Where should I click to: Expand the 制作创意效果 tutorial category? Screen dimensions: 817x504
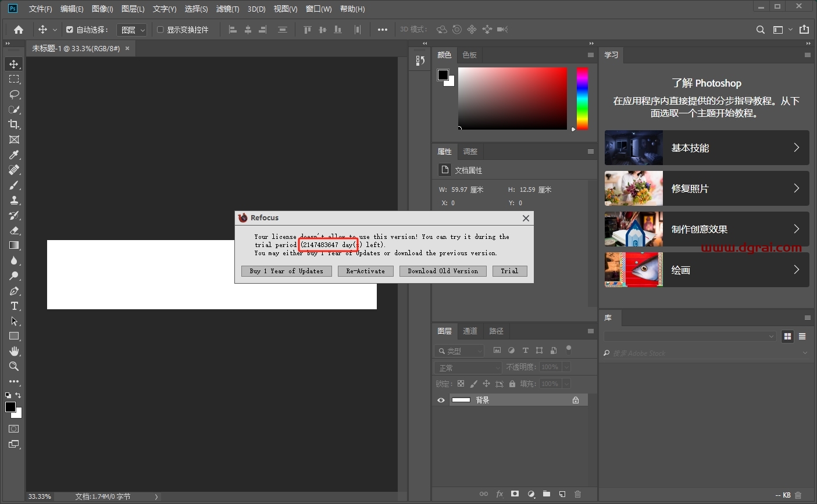[707, 229]
